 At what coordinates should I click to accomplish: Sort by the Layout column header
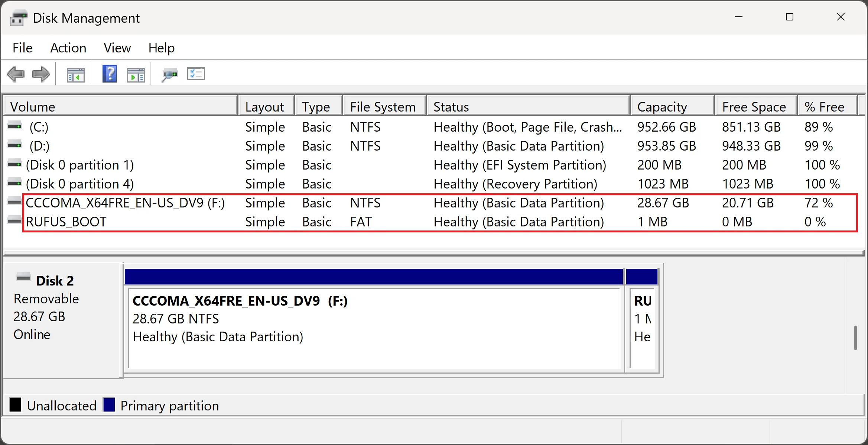pyautogui.click(x=266, y=106)
